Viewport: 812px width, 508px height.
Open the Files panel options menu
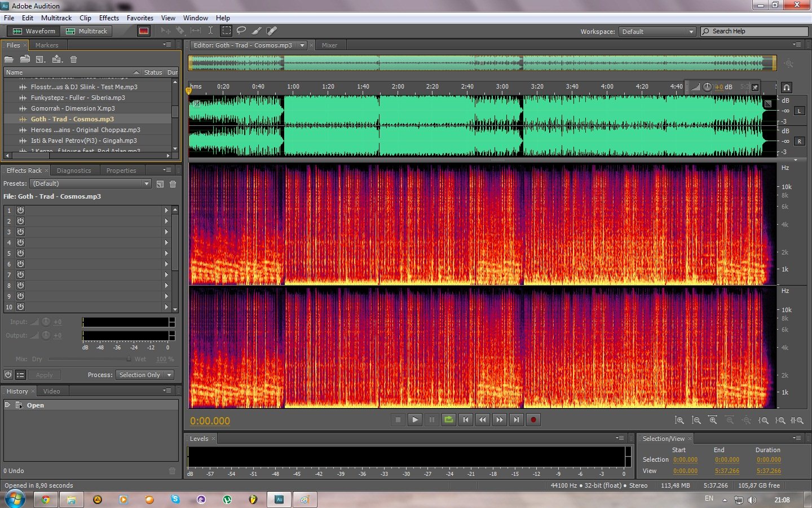point(167,45)
